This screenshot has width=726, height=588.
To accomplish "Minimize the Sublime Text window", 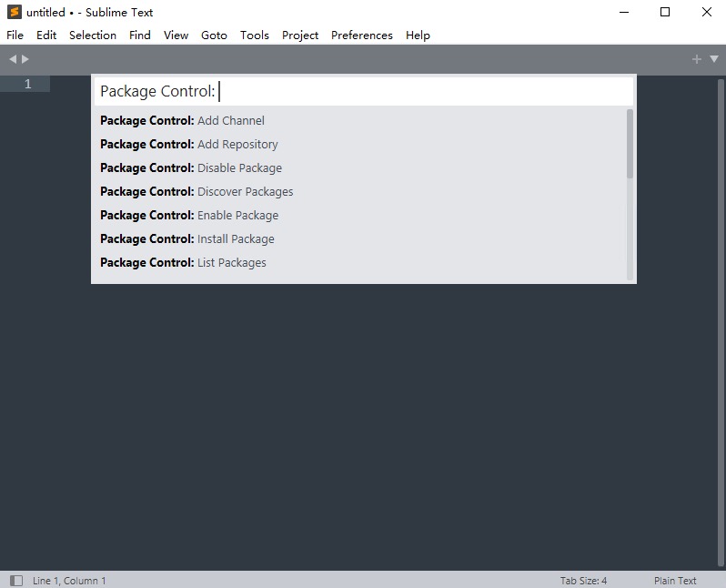I will [624, 12].
